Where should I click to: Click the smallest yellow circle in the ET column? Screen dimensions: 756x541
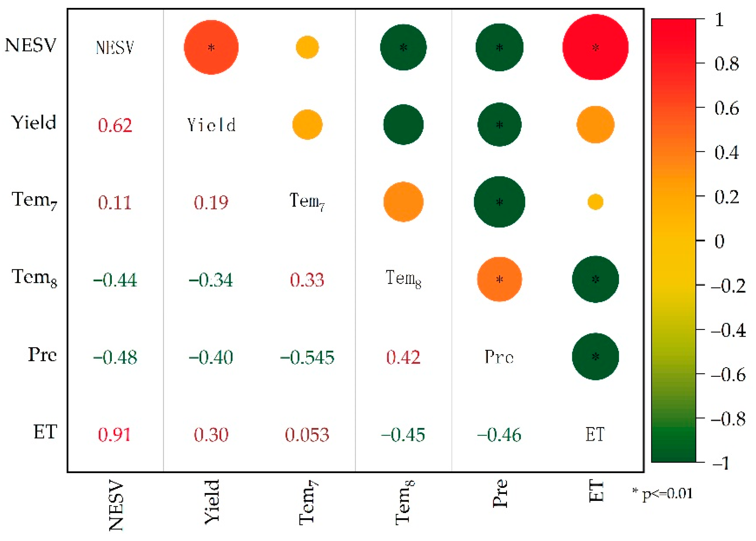(x=595, y=202)
